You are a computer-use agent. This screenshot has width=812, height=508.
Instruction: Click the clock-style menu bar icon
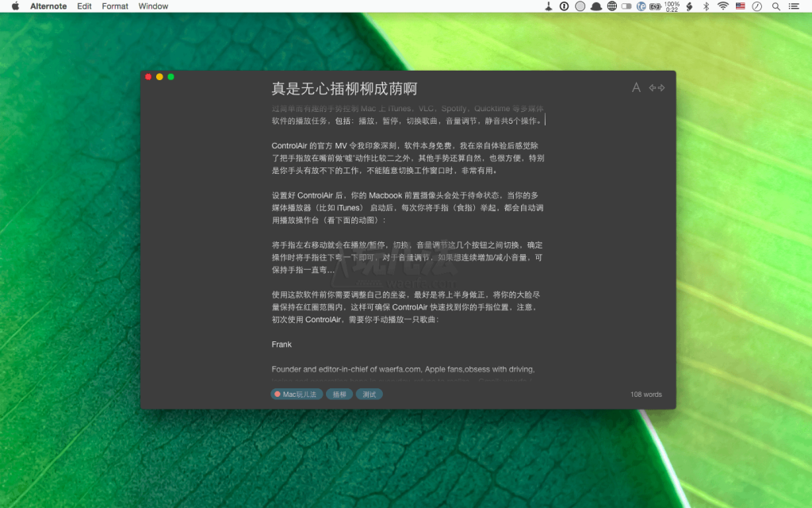(x=757, y=6)
